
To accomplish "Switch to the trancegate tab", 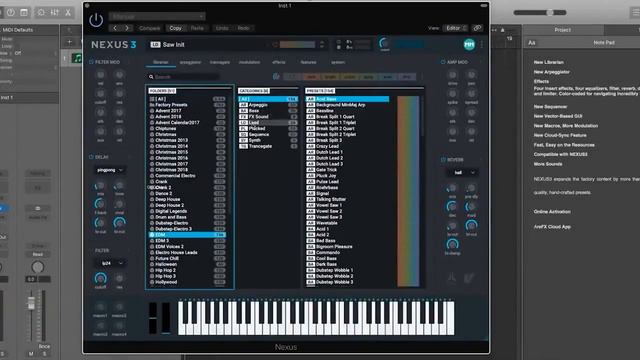I will [220, 62].
